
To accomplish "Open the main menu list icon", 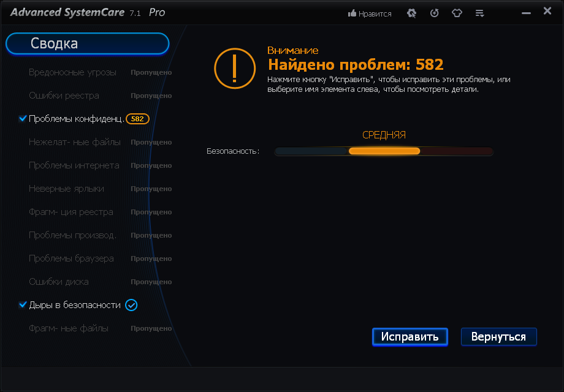I will click(x=479, y=13).
